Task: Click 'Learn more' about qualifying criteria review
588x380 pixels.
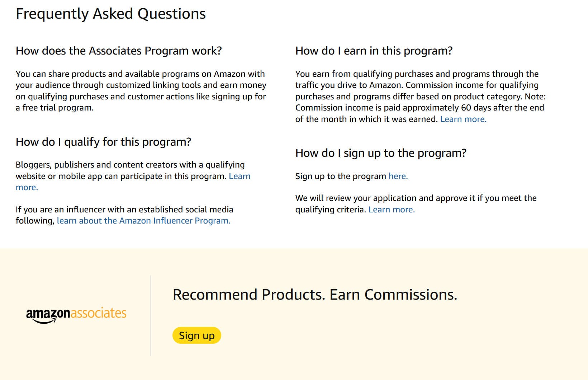Action: tap(392, 209)
